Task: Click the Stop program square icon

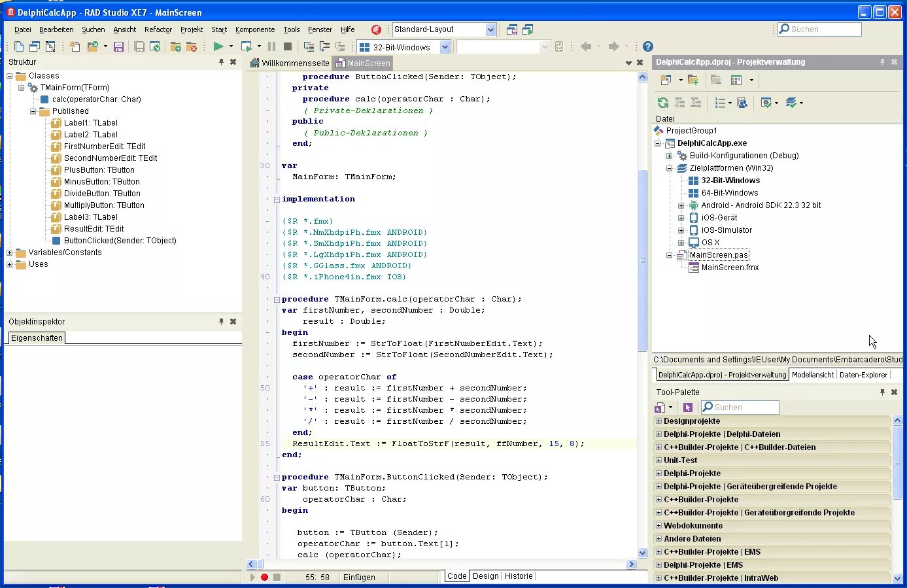Action: [288, 46]
